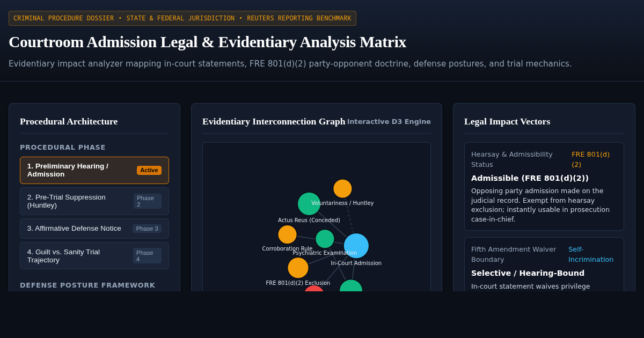Viewport: 644px width, 338px height.
Task: Select the Actus Reus (Conceded) node
Action: pyautogui.click(x=309, y=204)
